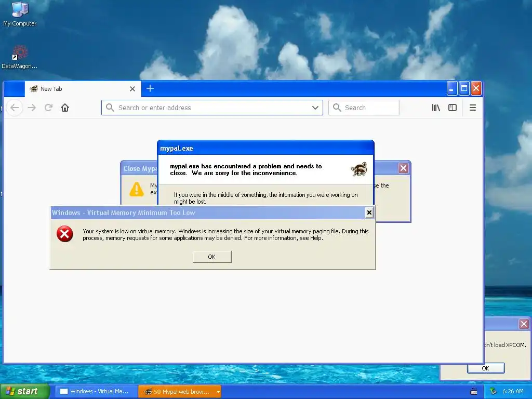Click the mypal.exe dialog title bar

coord(265,148)
